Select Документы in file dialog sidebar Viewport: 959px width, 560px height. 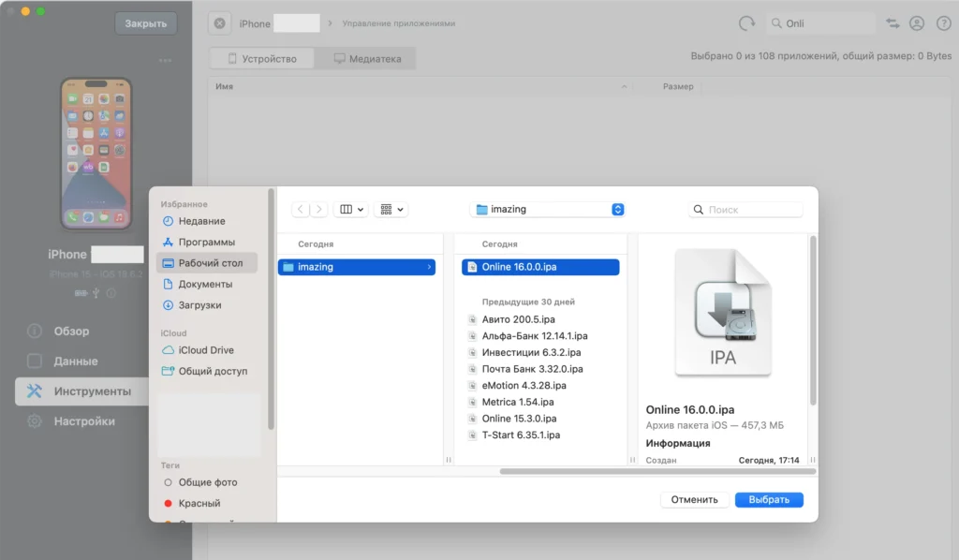point(207,285)
